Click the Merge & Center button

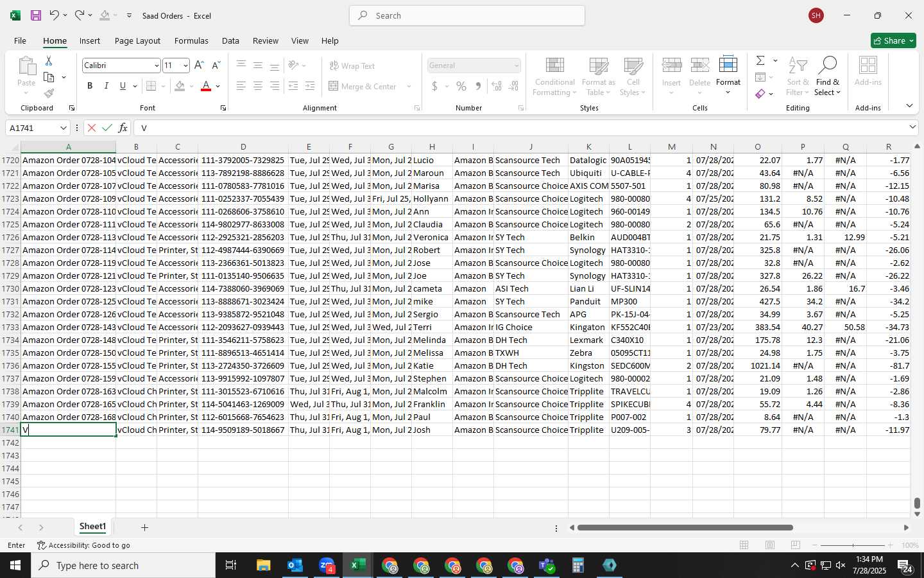[363, 86]
